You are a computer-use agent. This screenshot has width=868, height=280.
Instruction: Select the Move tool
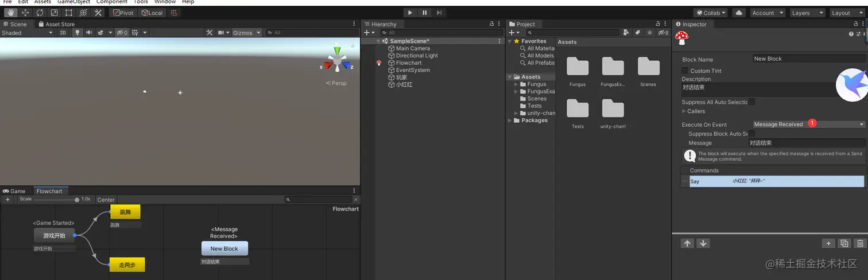[x=25, y=13]
